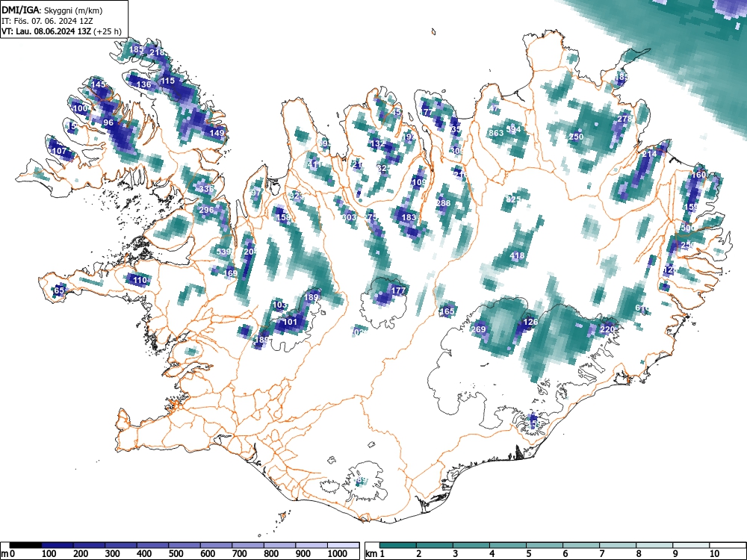The height and width of the screenshot is (560, 747).
Task: Click the visibility value '96' on the map
Action: [108, 122]
